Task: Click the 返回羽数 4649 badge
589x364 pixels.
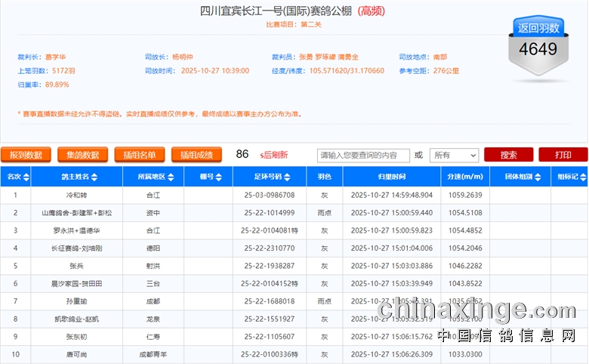Action: click(x=538, y=44)
